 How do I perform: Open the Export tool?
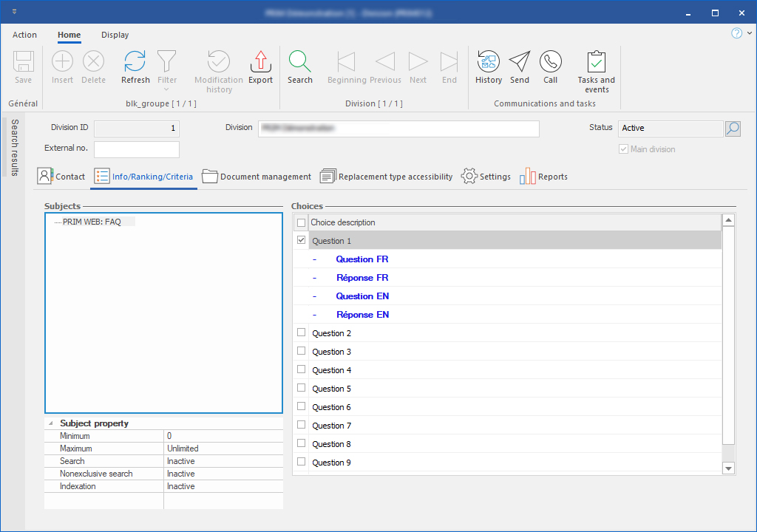260,62
